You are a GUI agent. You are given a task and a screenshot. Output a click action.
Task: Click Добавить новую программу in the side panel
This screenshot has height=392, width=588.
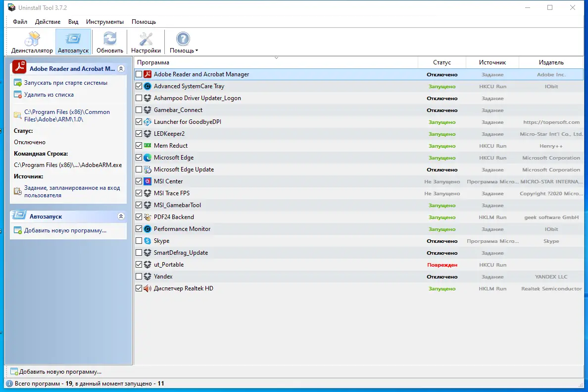click(x=65, y=230)
